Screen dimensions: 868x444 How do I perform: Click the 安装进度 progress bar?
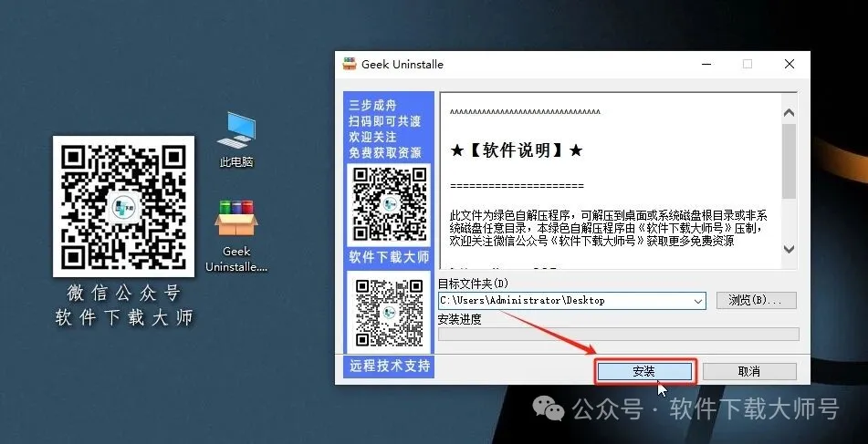[618, 334]
